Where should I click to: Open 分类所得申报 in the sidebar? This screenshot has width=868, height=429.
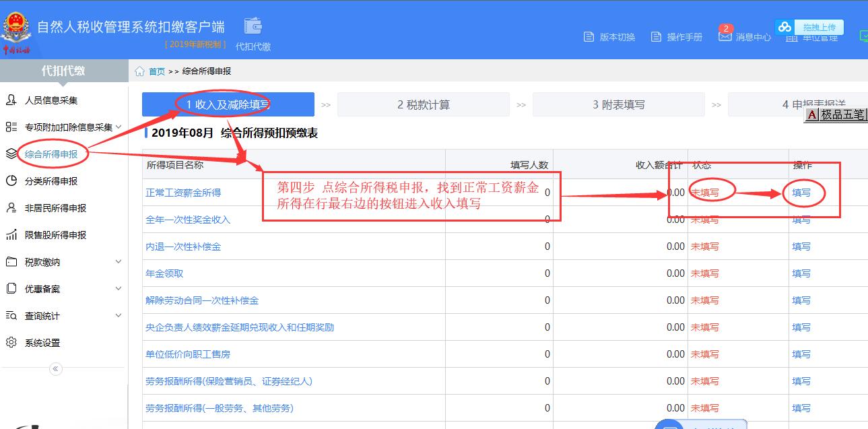[51, 181]
